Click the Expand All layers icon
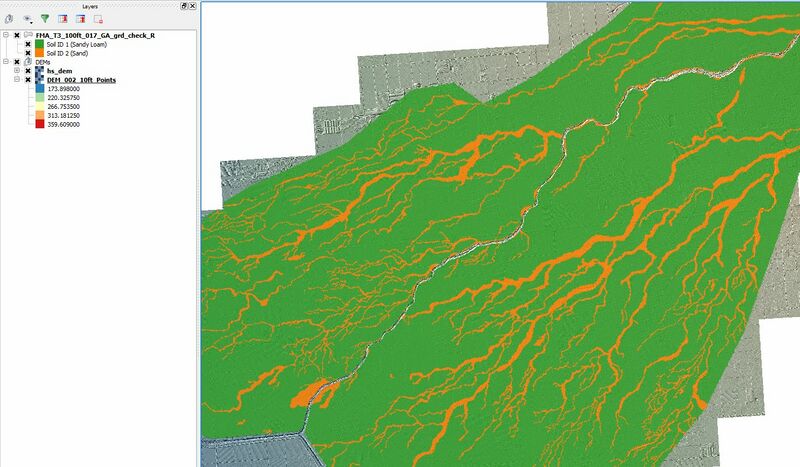 tap(63, 18)
